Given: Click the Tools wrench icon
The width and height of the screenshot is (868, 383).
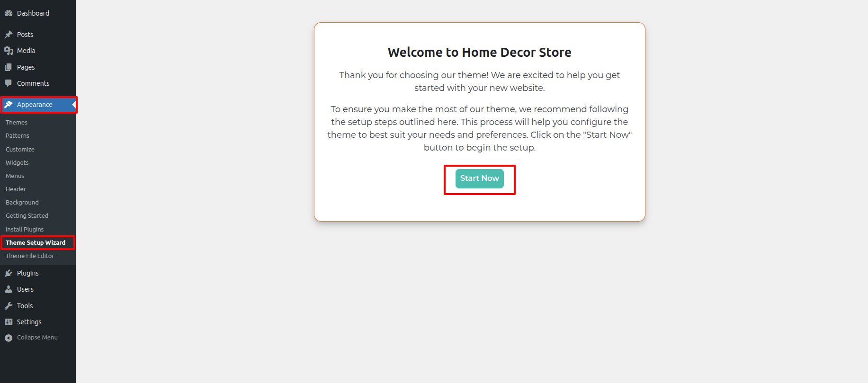Looking at the screenshot, I should tap(9, 306).
